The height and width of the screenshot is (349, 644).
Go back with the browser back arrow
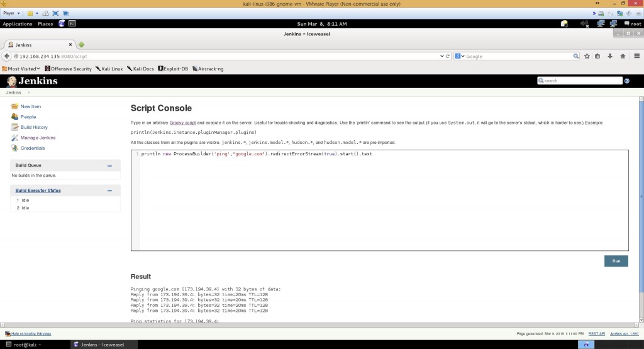[x=6, y=56]
